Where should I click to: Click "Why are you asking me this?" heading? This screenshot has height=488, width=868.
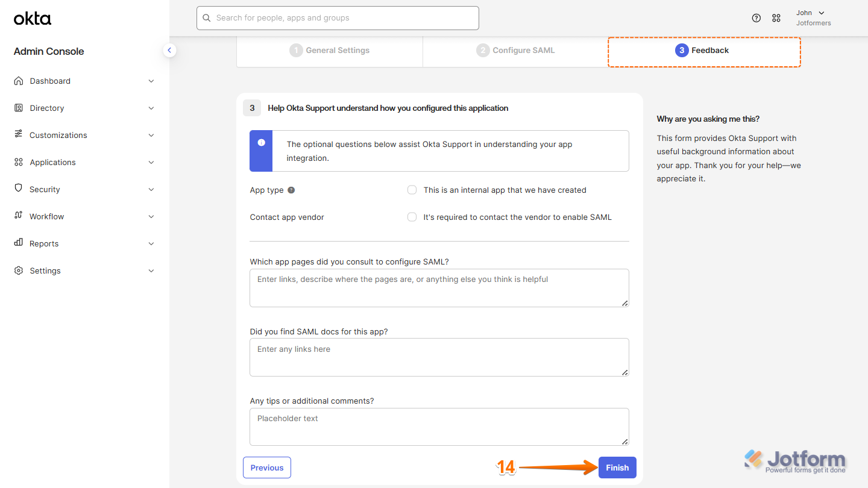[708, 119]
